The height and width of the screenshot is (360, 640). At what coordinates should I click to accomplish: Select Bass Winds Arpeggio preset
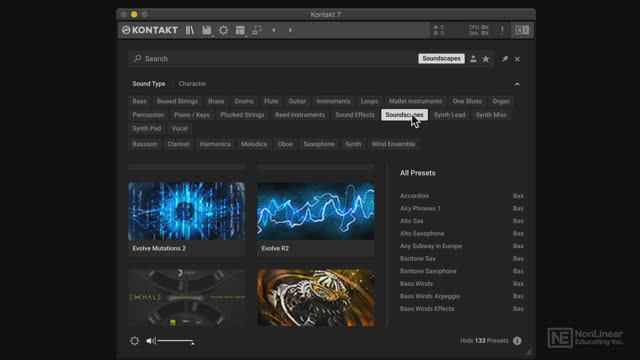tap(430, 296)
